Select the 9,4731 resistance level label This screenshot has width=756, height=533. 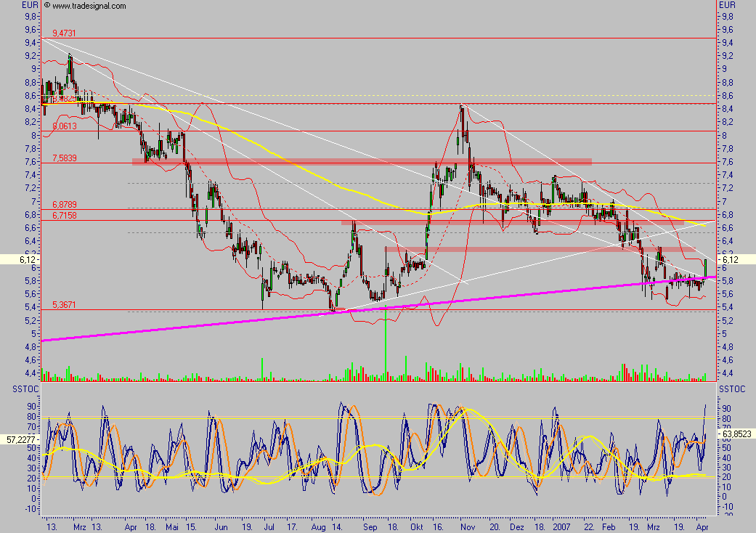pyautogui.click(x=64, y=33)
